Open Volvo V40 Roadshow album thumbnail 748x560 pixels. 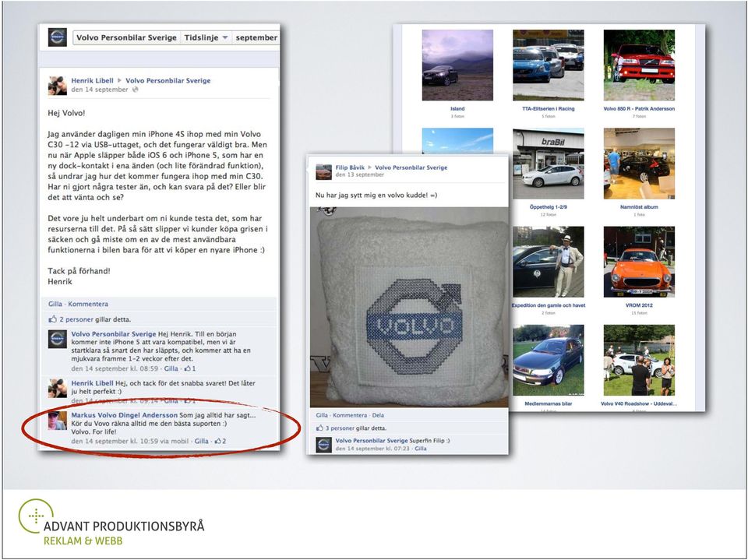(x=639, y=360)
